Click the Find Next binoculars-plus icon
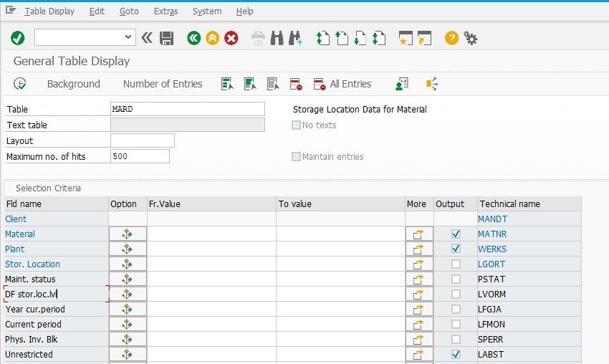The image size is (609, 364). [x=296, y=38]
